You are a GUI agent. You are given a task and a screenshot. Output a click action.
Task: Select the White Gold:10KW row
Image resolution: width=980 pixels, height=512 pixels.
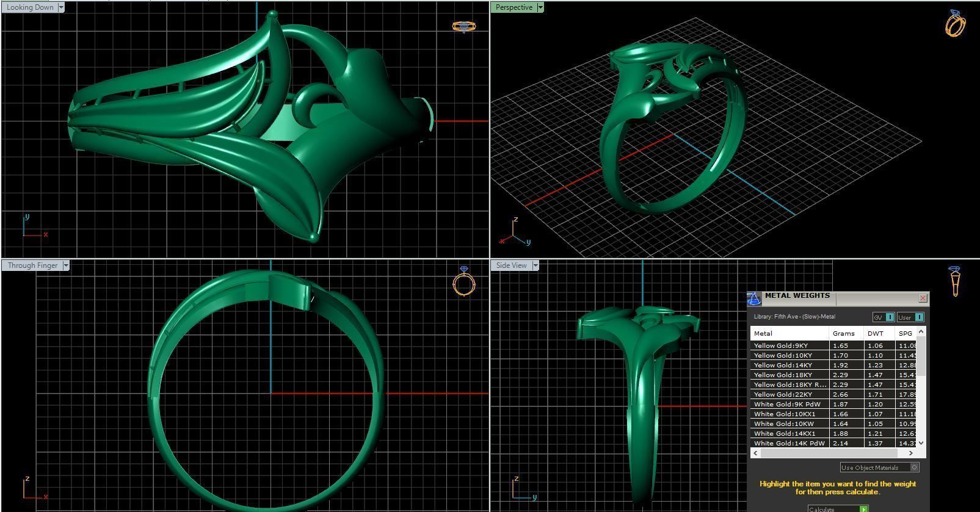tap(834, 424)
